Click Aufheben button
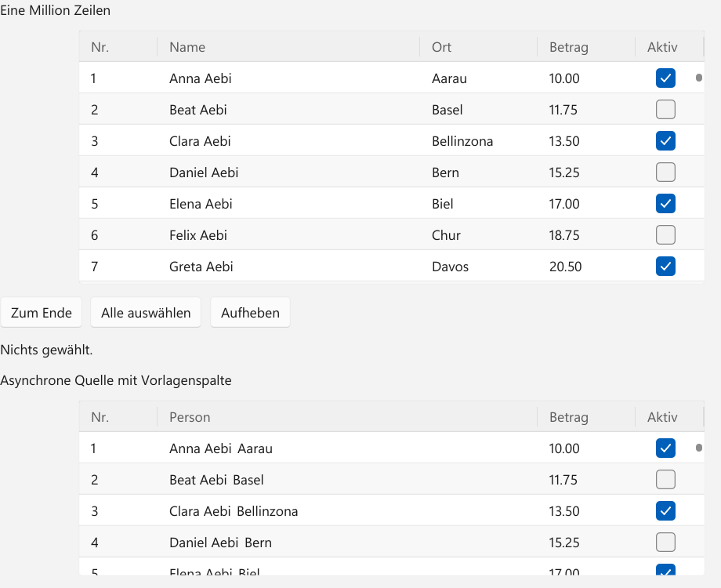Viewport: 721px width, 588px height. coord(250,312)
